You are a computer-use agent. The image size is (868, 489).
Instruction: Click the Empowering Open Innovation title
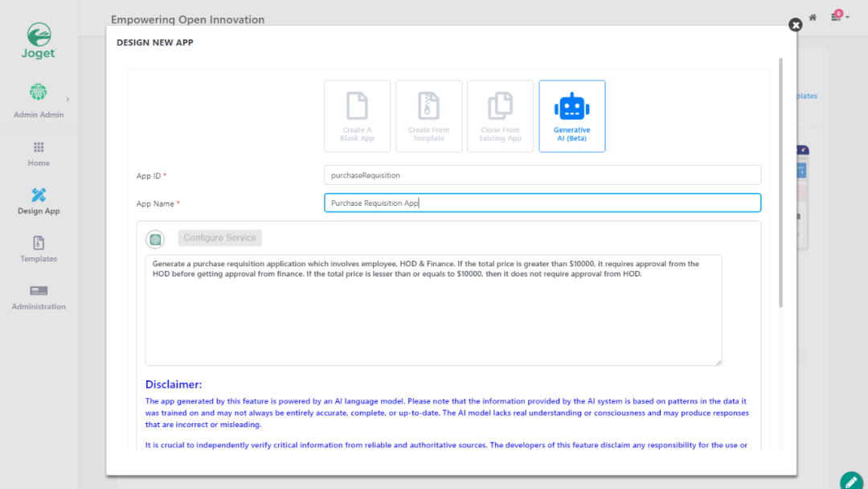(187, 19)
